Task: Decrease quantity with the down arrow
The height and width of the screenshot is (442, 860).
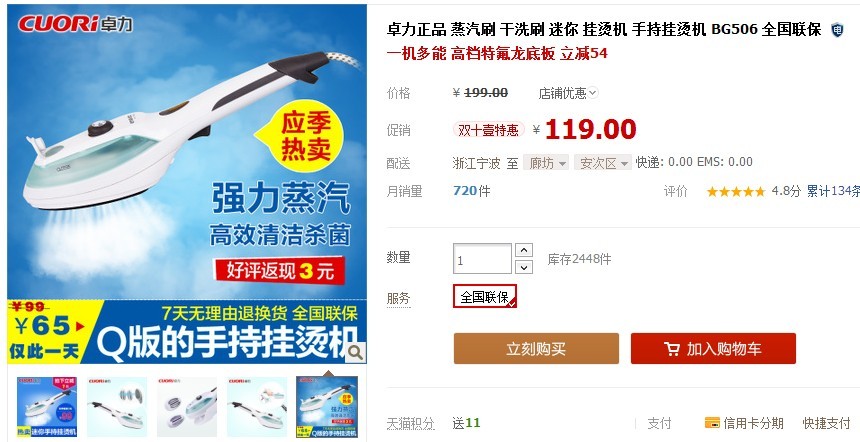Action: pyautogui.click(x=524, y=267)
